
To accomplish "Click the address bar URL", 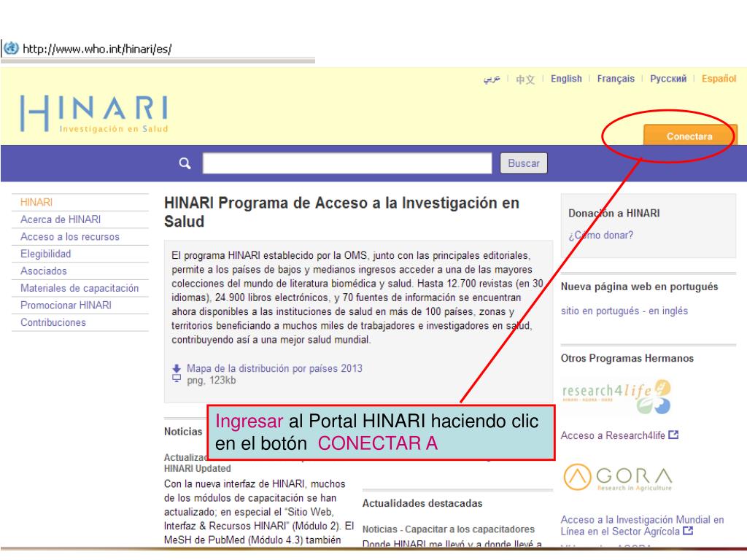I will coord(97,49).
